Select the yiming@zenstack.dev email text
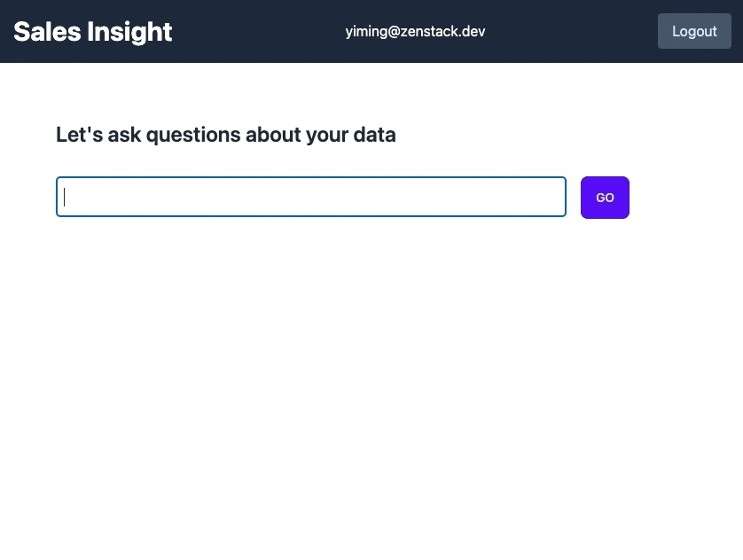The height and width of the screenshot is (560, 743). [415, 32]
